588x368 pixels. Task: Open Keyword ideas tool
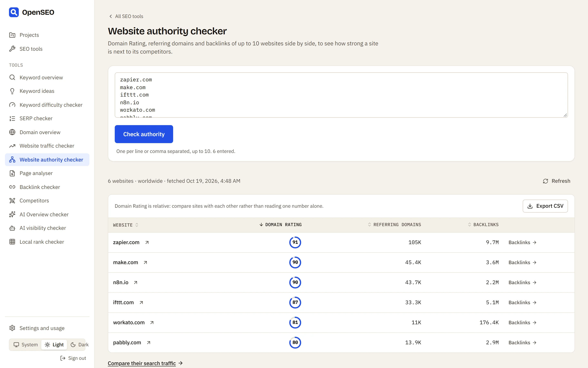coord(47,91)
